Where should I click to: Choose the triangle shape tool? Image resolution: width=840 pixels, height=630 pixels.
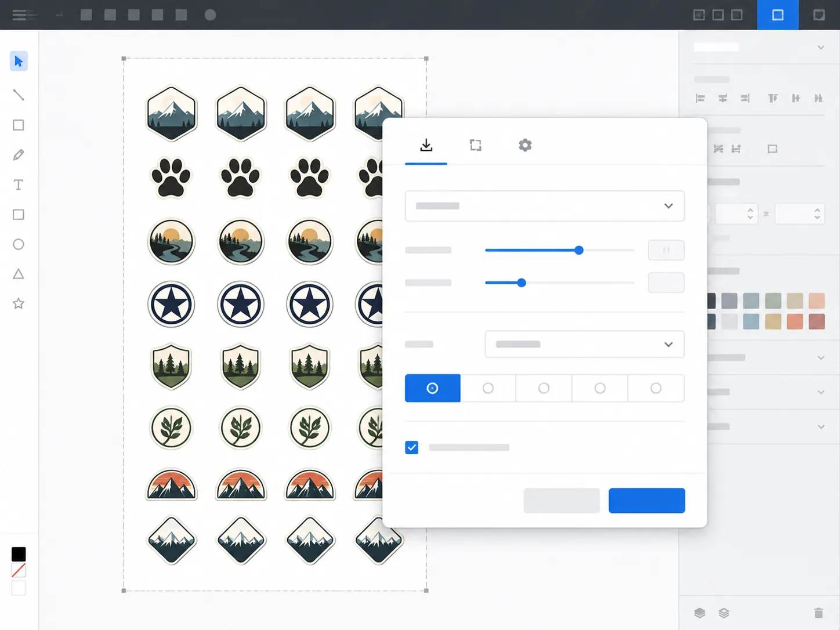tap(19, 274)
